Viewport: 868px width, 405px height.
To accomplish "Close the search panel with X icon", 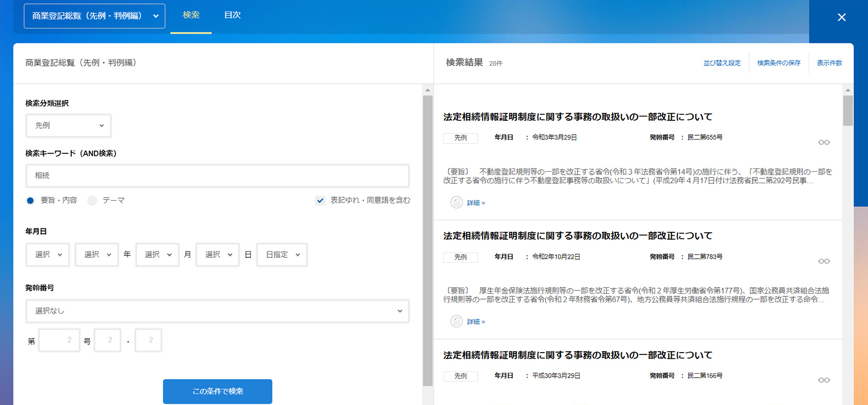I will (x=842, y=17).
